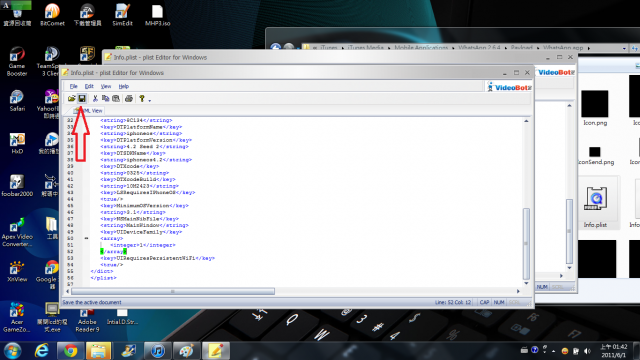
Task: Click the rear plist window vertical scrollbar thumb
Action: (x=569, y=231)
